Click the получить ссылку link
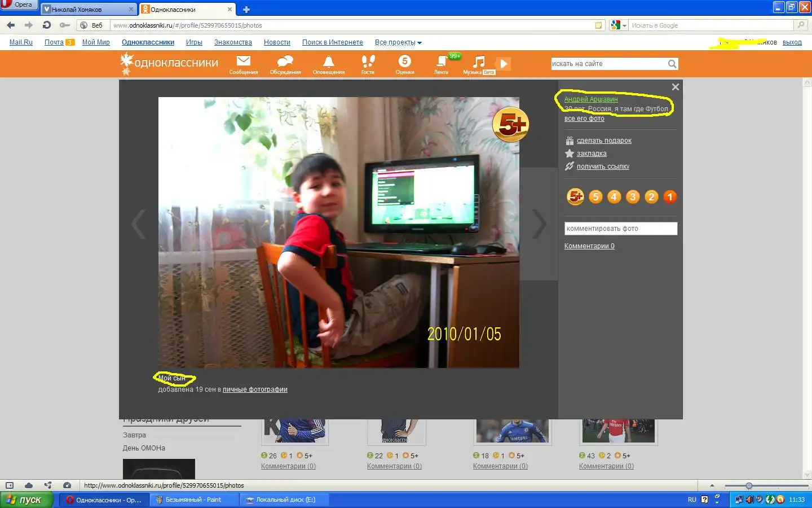This screenshot has width=812, height=508. pyautogui.click(x=603, y=167)
